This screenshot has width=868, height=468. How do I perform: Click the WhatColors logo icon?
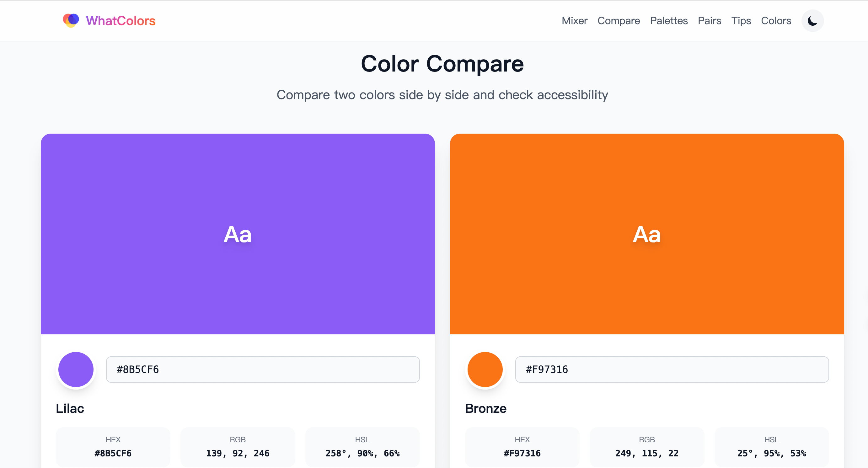tap(71, 20)
